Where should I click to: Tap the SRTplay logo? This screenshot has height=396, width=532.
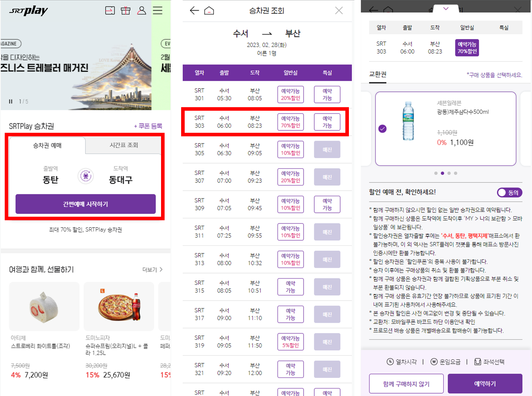click(28, 11)
